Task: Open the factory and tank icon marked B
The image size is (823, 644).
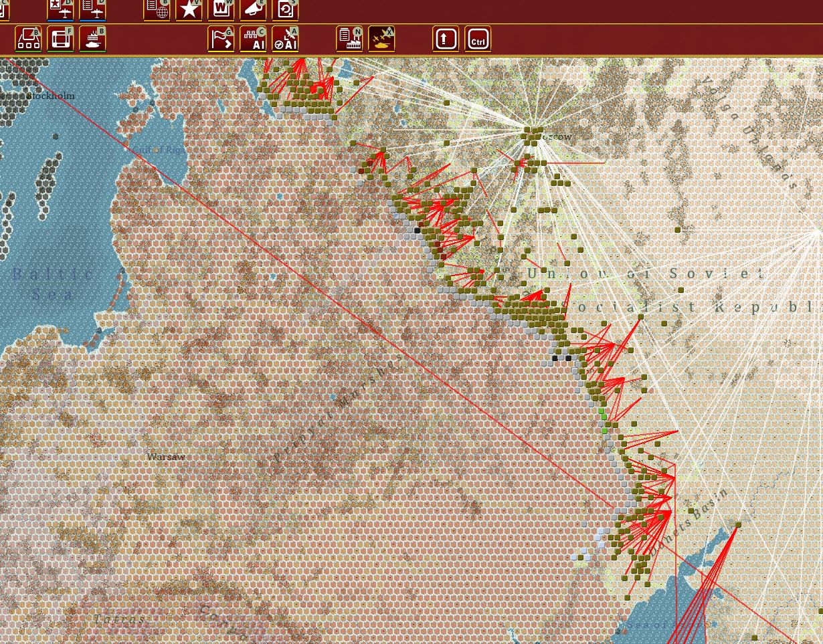Action: [92, 39]
